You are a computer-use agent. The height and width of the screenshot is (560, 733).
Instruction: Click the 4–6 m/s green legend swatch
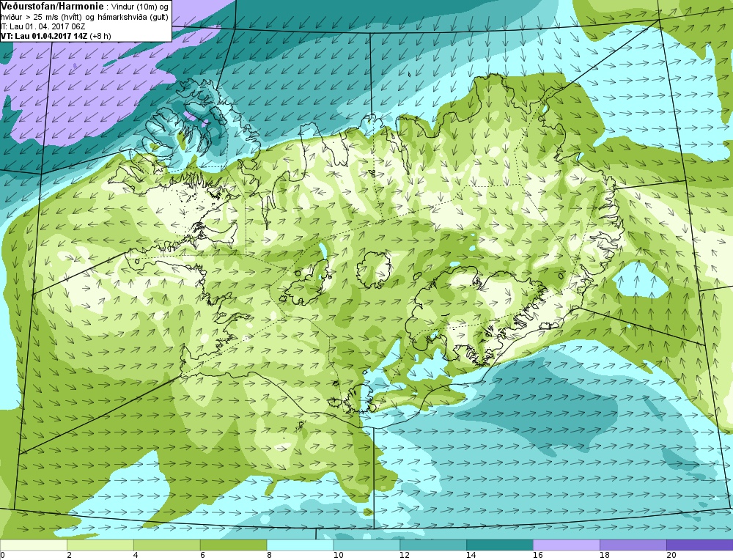coord(167,545)
